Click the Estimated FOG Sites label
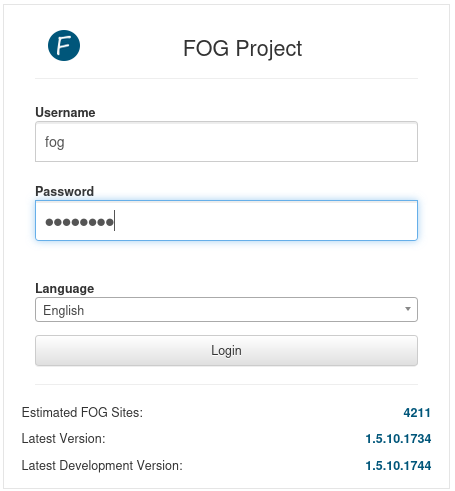The height and width of the screenshot is (491, 455). 82,413
